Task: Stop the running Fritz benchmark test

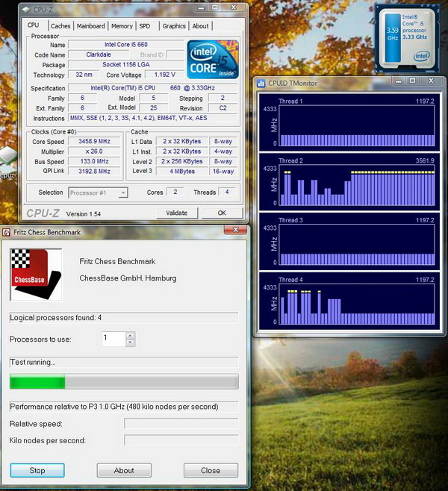Action: tap(37, 470)
